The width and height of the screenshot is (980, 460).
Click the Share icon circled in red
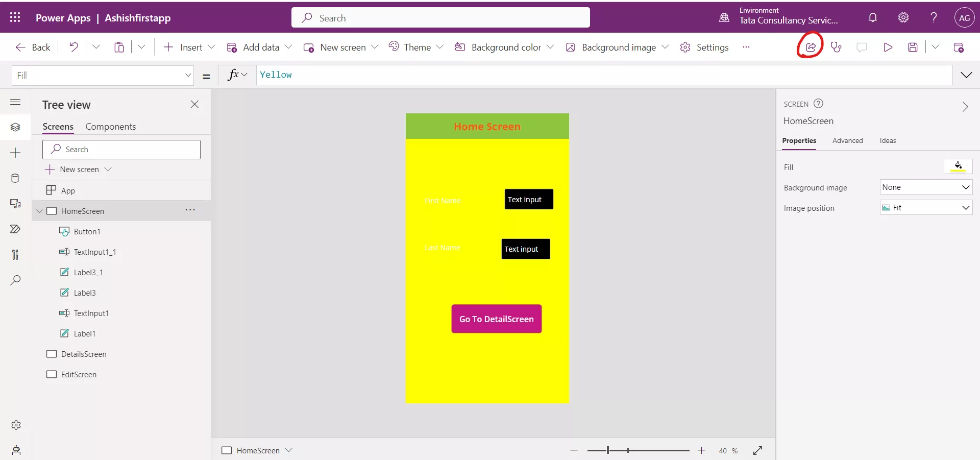tap(811, 47)
